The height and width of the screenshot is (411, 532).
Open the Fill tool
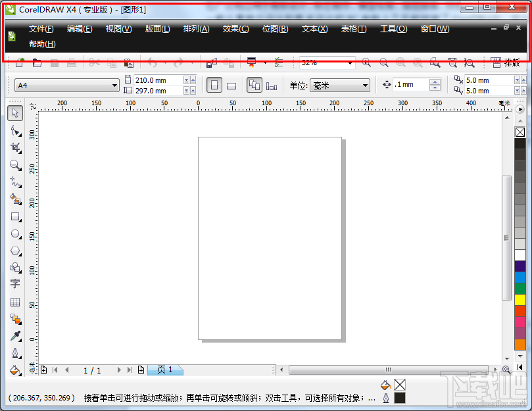[x=15, y=370]
